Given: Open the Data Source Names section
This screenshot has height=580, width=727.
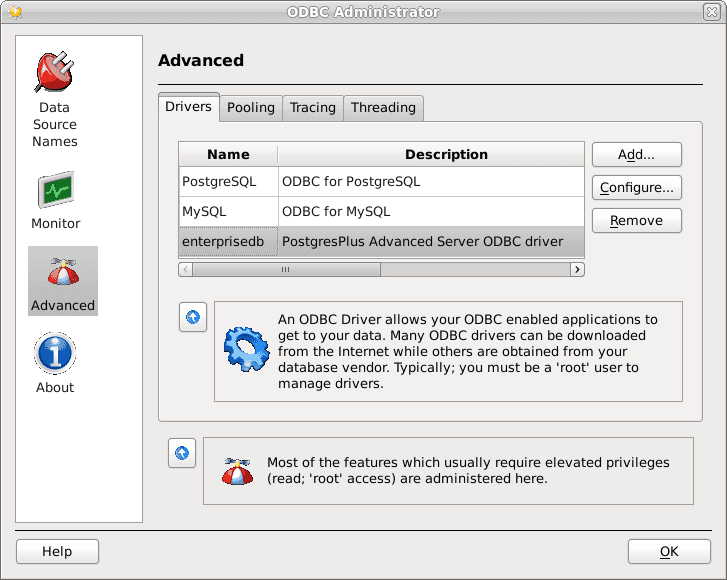Looking at the screenshot, I should point(55,98).
